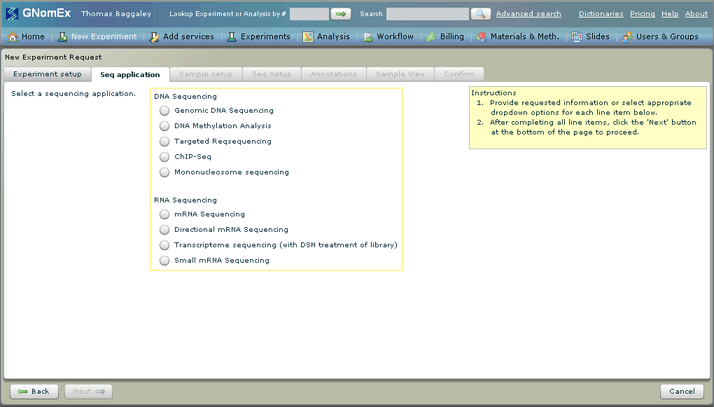This screenshot has height=407, width=714.
Task: Click the Next button
Action: click(x=88, y=392)
